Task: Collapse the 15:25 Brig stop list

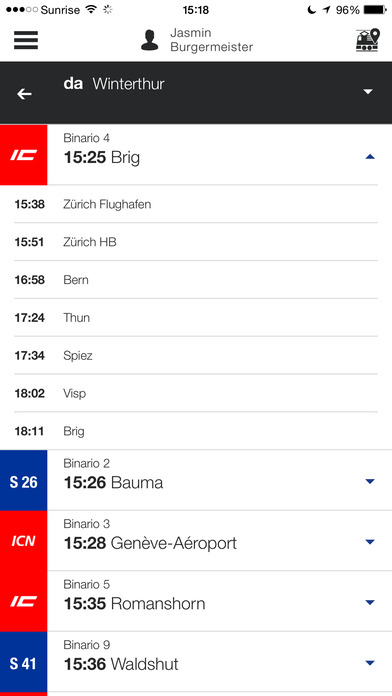Action: pyautogui.click(x=370, y=156)
